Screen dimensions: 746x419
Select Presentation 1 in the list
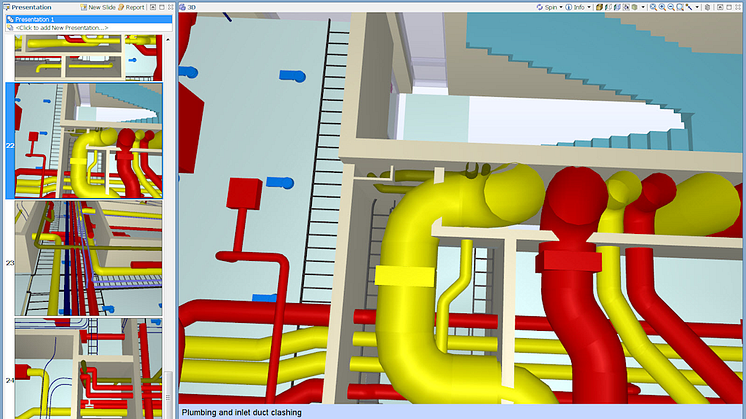click(x=89, y=19)
